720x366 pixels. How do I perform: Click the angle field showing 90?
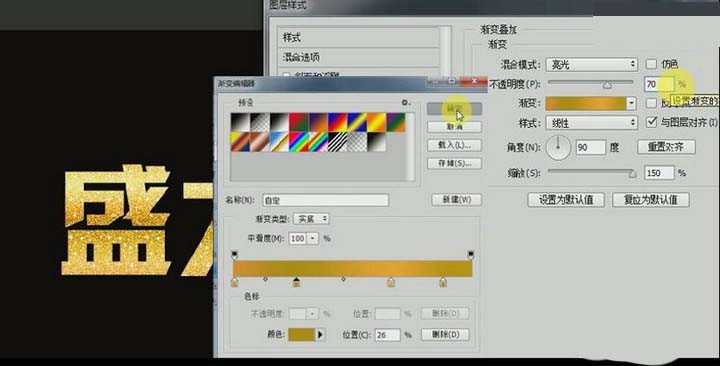[x=590, y=147]
